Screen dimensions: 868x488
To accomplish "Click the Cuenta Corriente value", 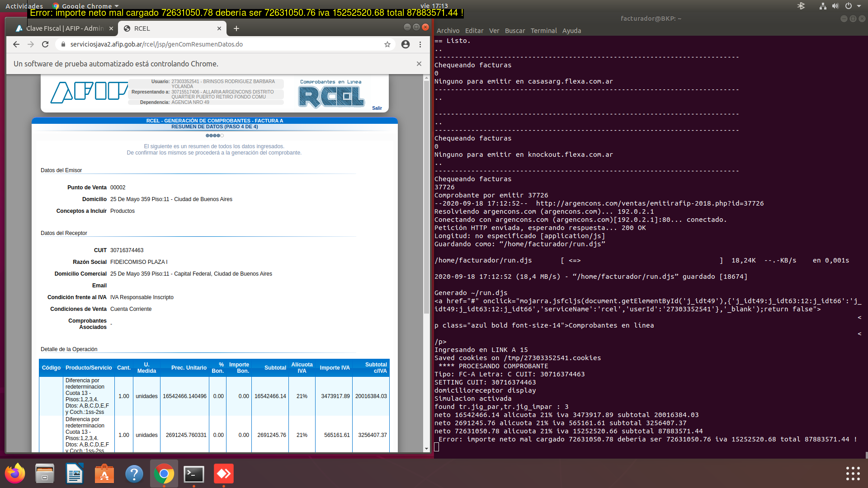I will pyautogui.click(x=131, y=309).
